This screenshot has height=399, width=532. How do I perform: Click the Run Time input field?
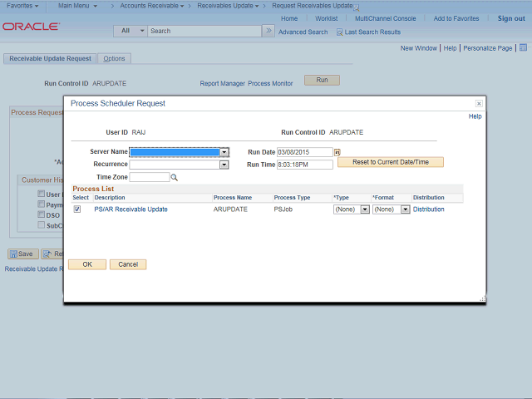[304, 165]
